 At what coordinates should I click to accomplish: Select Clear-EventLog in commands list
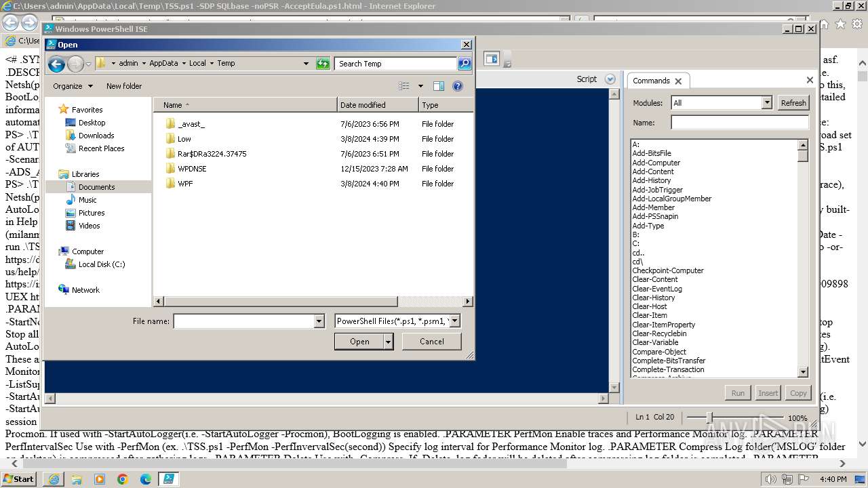(657, 289)
